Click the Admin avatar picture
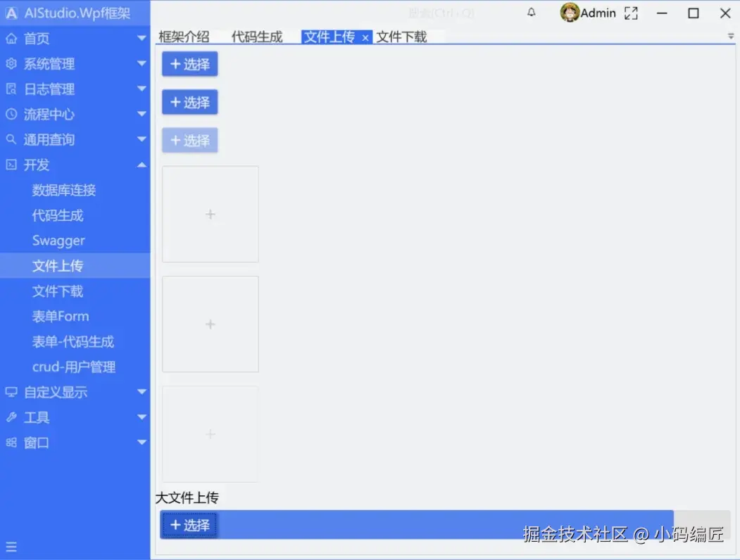 [x=569, y=12]
